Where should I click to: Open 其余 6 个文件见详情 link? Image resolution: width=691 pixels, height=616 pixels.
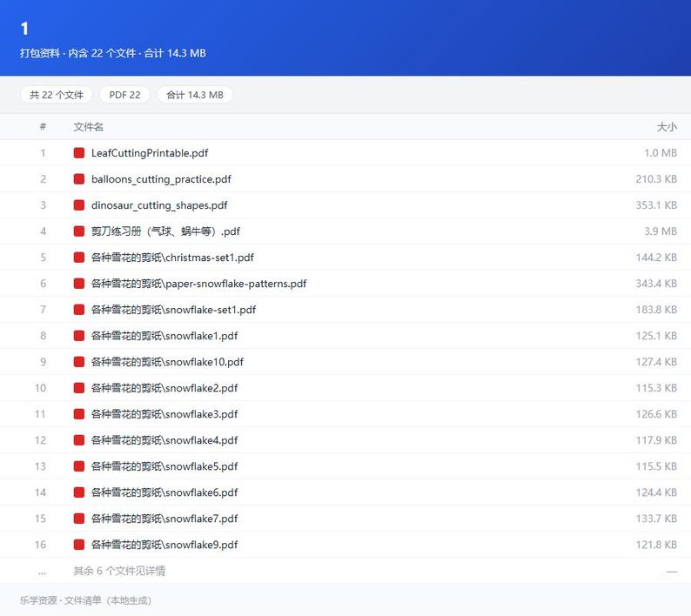(x=119, y=571)
